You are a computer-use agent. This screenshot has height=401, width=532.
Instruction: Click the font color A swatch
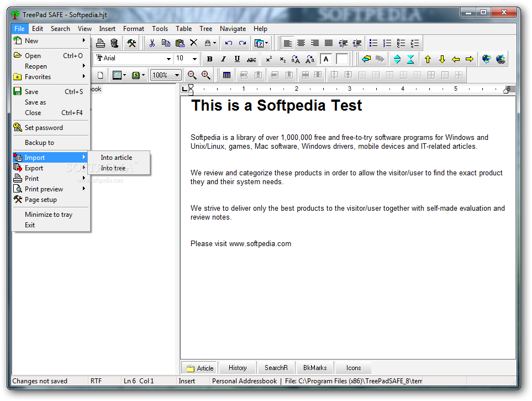326,59
